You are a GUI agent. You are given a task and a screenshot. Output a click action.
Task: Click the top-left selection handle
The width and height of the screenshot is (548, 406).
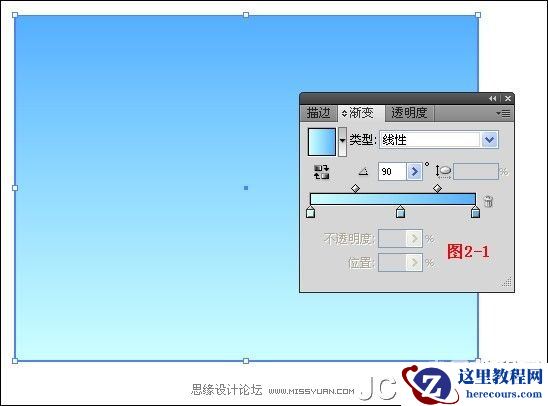coord(15,15)
